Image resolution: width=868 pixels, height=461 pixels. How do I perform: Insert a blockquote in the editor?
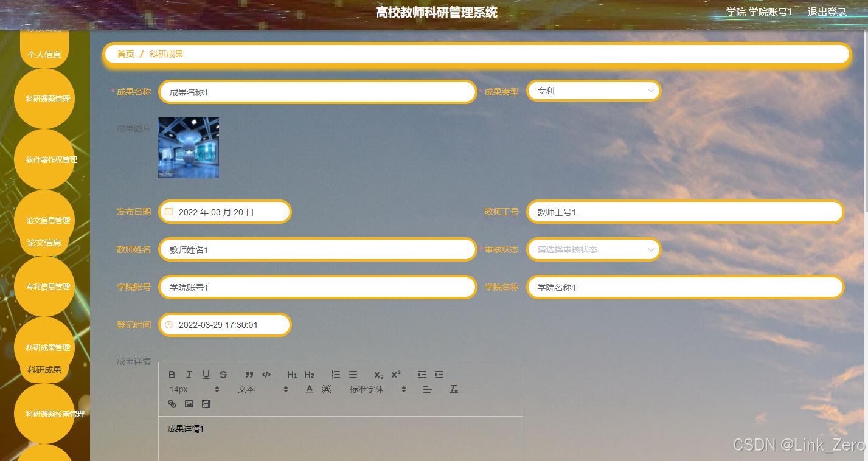(248, 375)
